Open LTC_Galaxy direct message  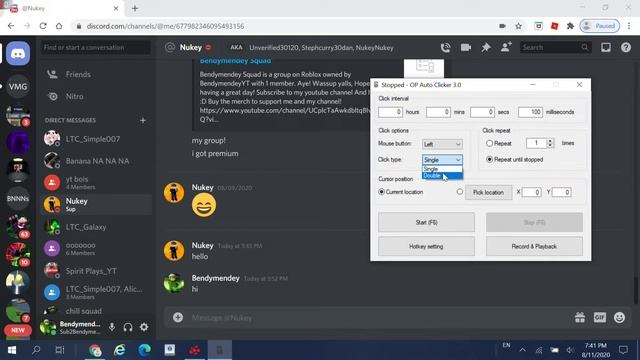pos(96,227)
